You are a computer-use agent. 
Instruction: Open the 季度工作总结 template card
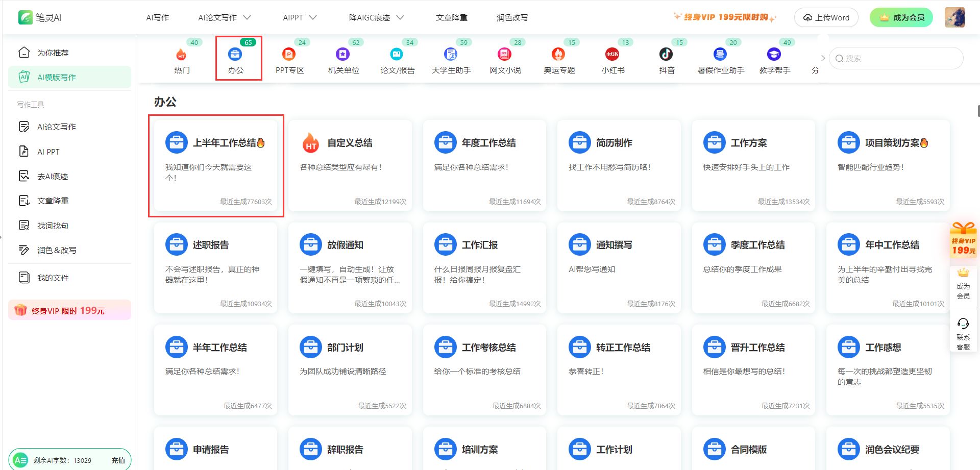(x=754, y=267)
